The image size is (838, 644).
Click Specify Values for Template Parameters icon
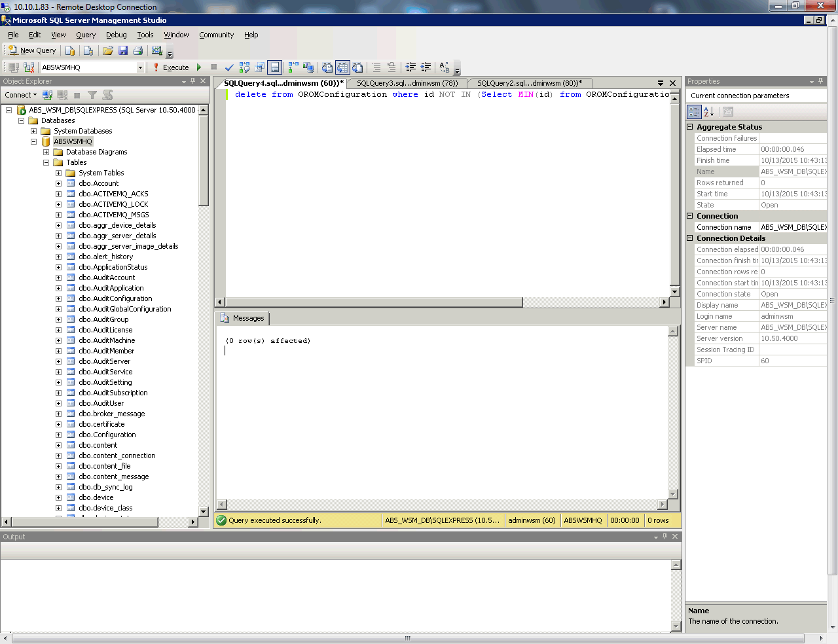coord(445,67)
